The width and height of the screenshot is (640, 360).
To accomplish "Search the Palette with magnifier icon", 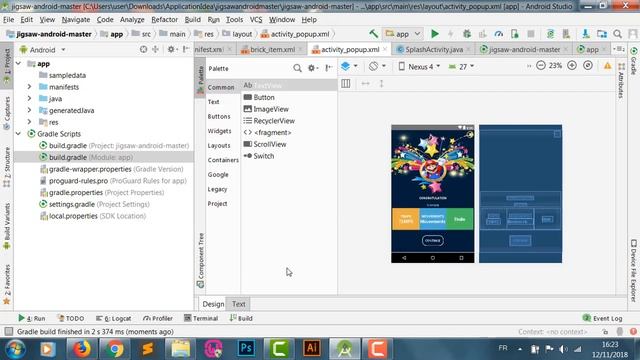I will click(x=297, y=68).
